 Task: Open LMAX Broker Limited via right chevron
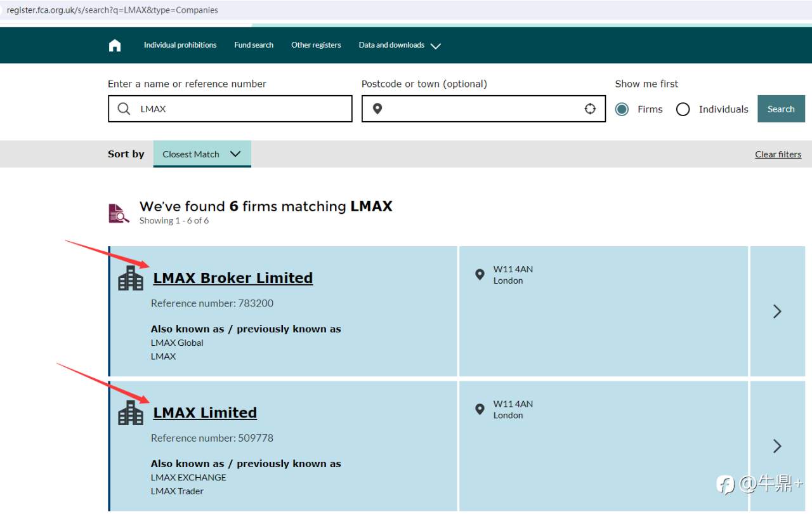pyautogui.click(x=777, y=311)
